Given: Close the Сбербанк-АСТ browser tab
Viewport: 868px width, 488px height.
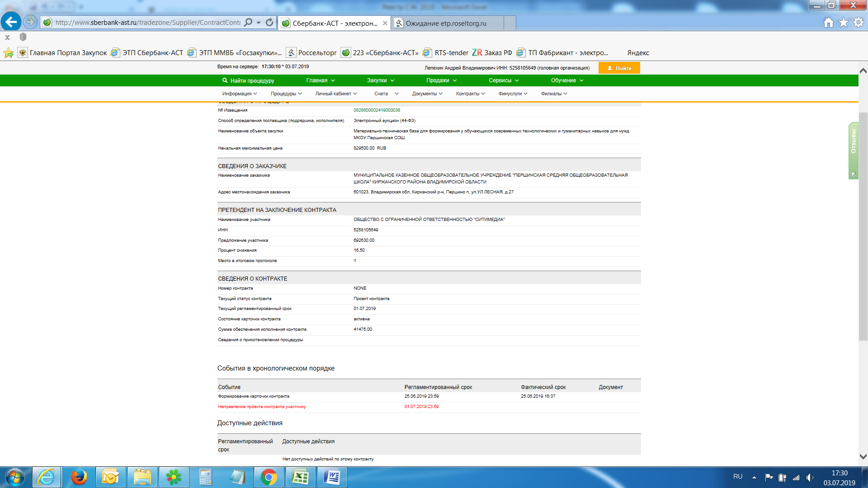Looking at the screenshot, I should tap(385, 23).
